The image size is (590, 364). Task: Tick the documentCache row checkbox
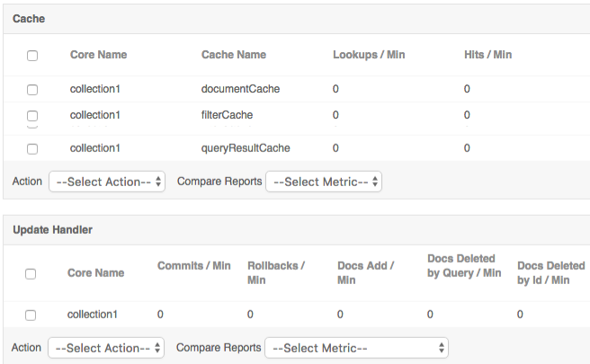click(32, 90)
